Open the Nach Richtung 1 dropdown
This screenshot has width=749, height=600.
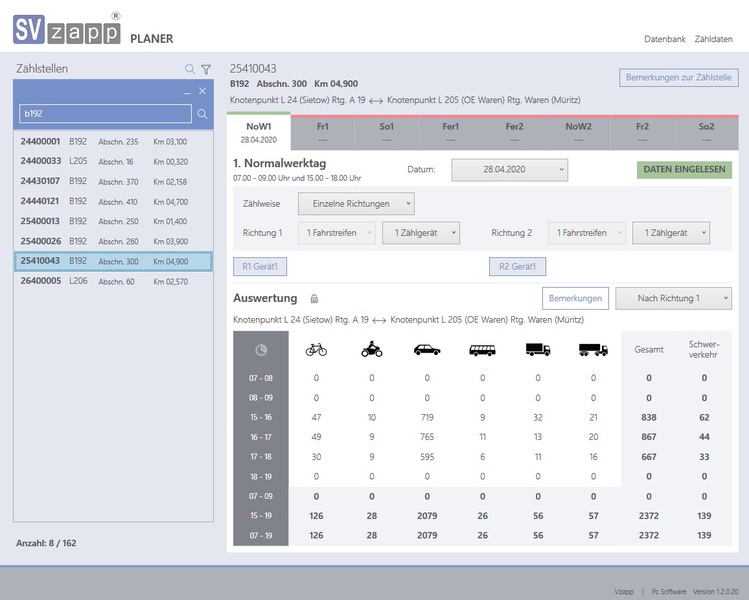[673, 298]
